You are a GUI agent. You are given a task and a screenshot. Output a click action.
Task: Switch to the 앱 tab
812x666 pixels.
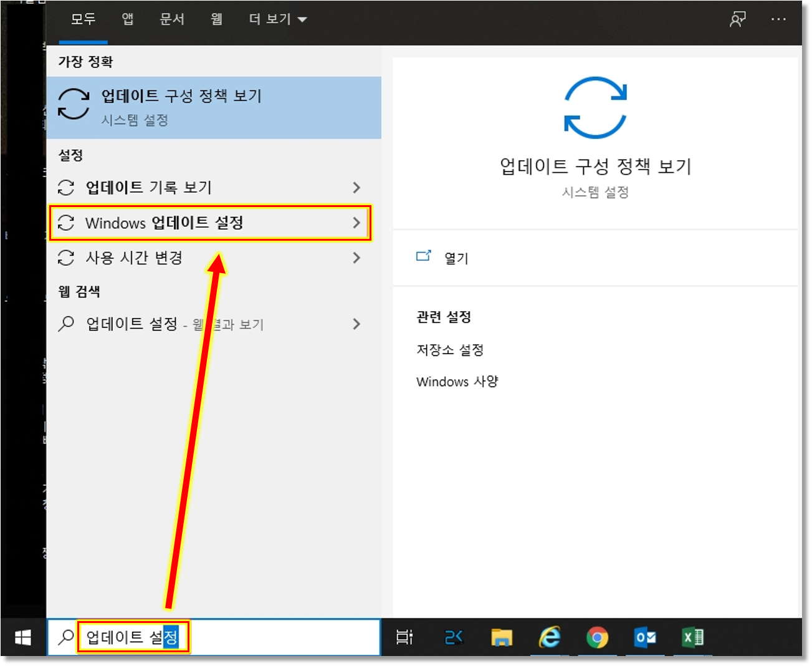click(128, 19)
